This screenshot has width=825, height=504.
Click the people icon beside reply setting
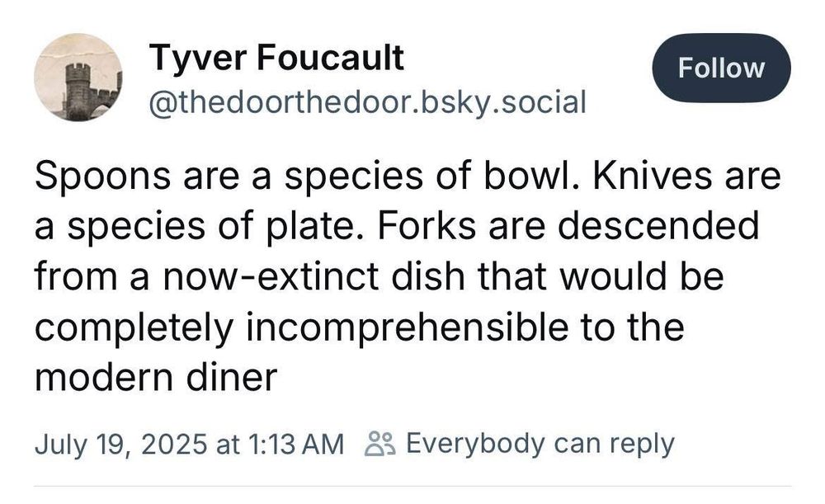coord(381,444)
